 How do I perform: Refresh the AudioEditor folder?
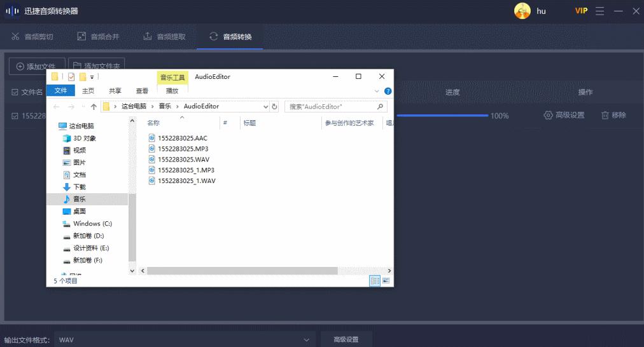pyautogui.click(x=274, y=107)
